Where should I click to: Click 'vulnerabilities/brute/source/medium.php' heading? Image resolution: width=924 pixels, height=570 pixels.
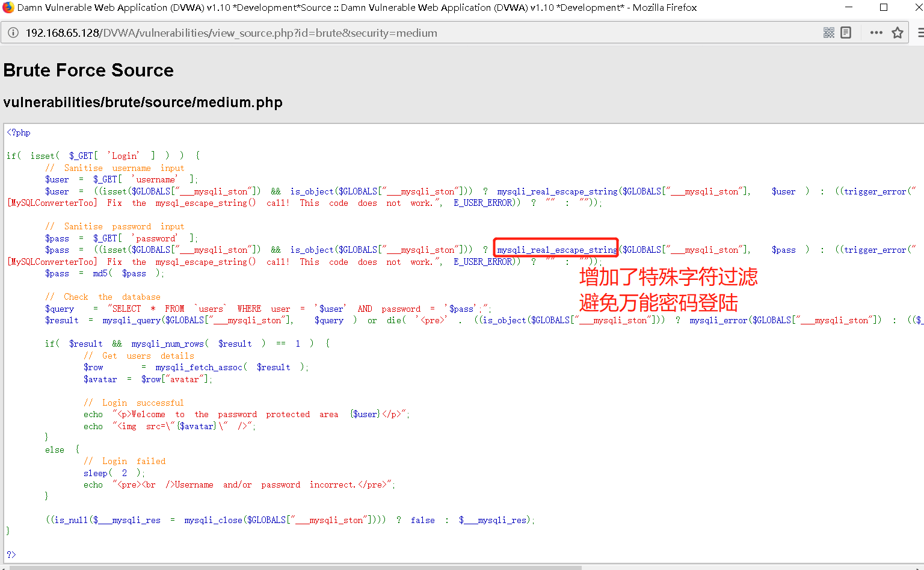(143, 102)
